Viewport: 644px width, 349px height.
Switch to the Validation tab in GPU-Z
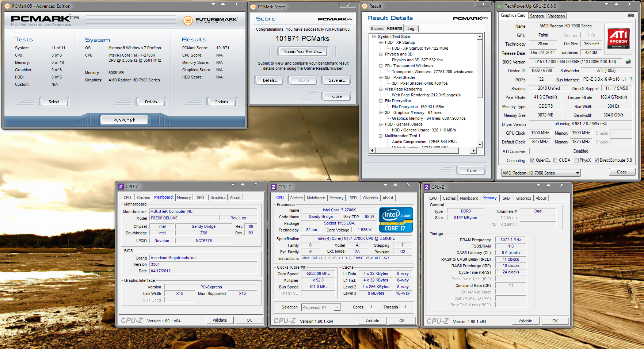pyautogui.click(x=556, y=16)
